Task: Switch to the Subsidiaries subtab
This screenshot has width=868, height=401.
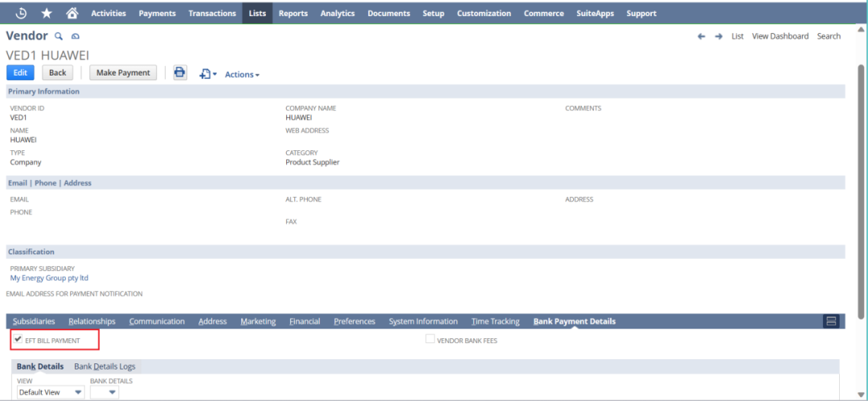Action: (34, 321)
